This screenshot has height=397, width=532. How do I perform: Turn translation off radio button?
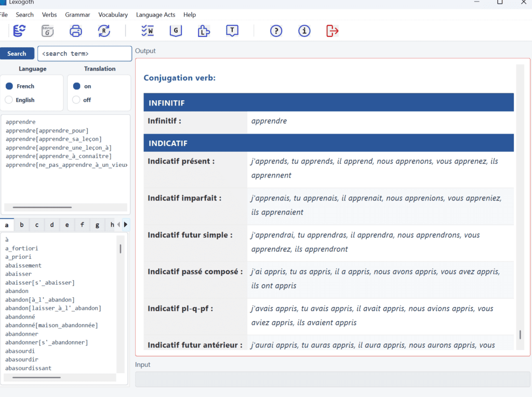pos(77,100)
